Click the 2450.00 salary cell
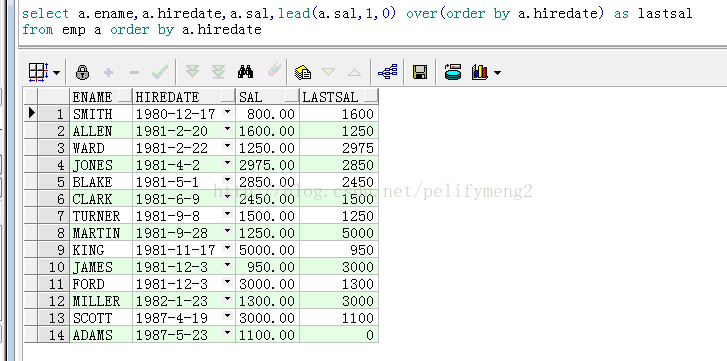727x361 pixels. pos(268,199)
